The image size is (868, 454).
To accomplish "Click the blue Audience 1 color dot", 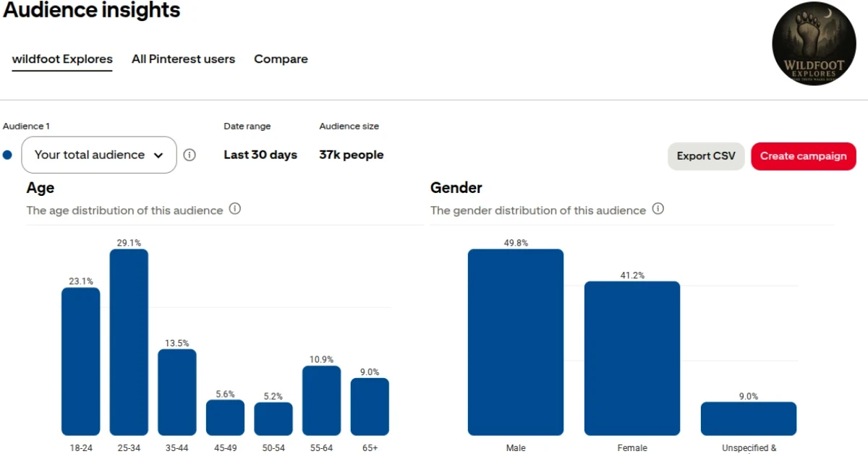I will 7,155.
